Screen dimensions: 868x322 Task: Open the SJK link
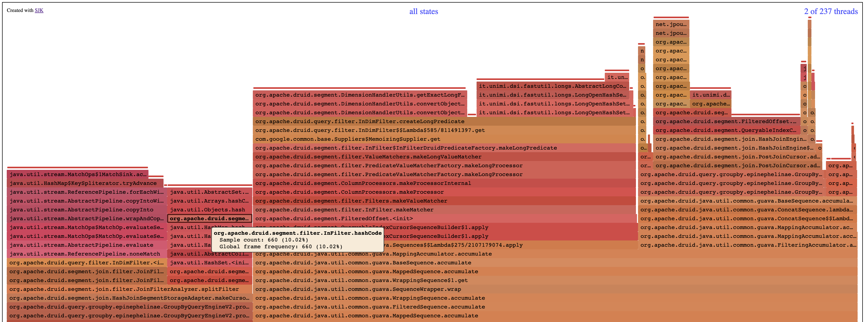click(39, 10)
